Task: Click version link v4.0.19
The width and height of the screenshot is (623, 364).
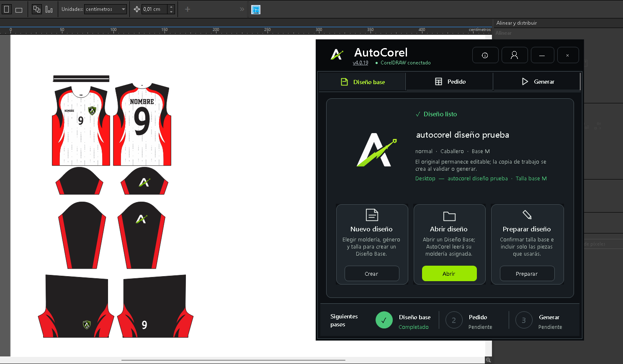Action: click(360, 63)
